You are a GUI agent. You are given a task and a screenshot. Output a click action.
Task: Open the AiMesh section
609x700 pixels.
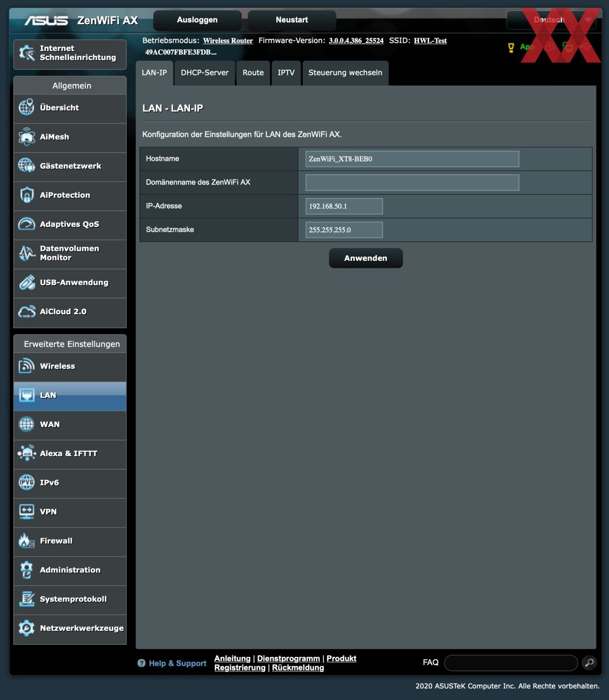click(70, 137)
